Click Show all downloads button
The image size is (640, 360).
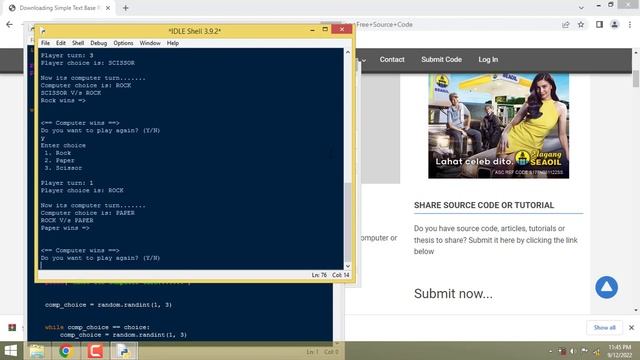click(604, 327)
